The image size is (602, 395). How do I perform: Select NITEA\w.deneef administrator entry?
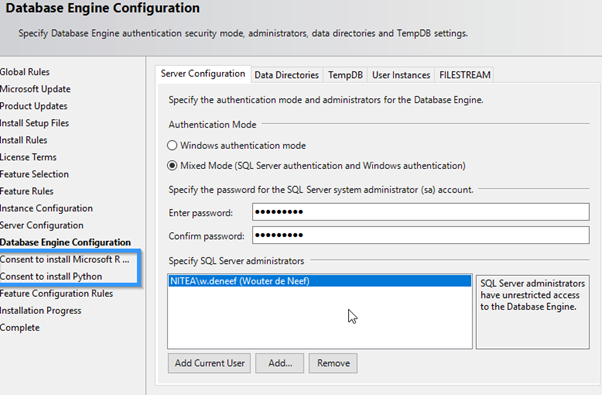tap(319, 281)
